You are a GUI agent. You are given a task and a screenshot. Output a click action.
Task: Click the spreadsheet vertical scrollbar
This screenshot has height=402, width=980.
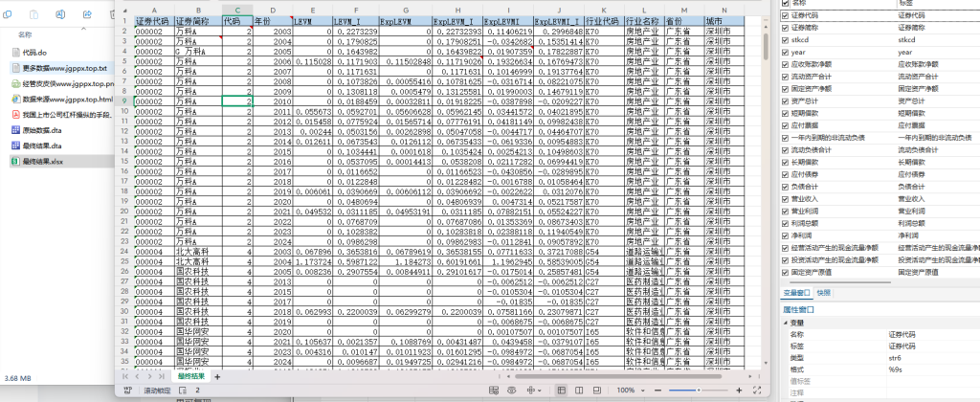[x=766, y=47]
